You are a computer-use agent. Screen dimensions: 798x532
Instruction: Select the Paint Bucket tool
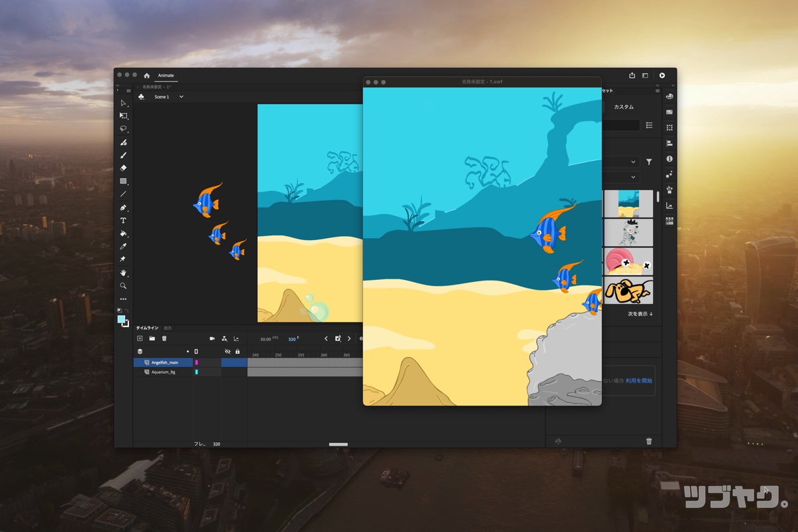123,233
